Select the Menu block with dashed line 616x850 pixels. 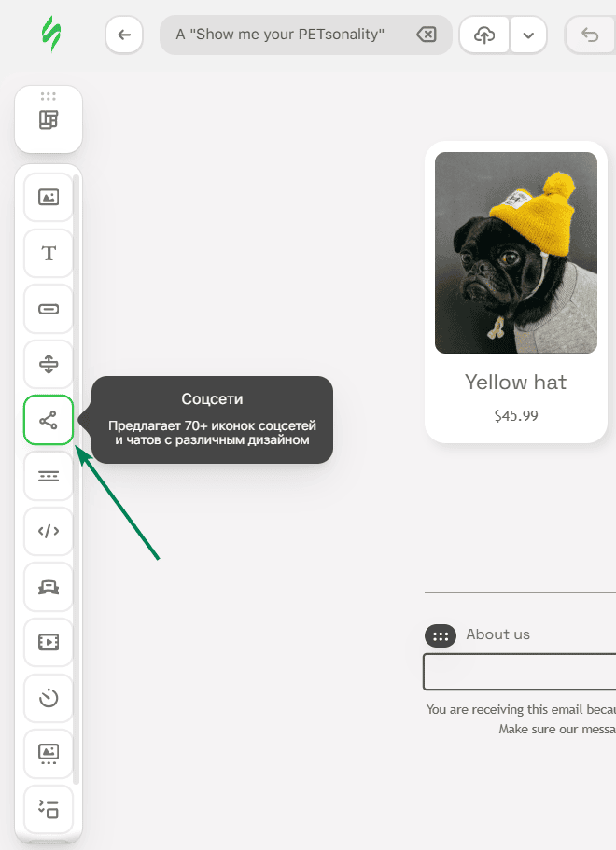coord(49,476)
